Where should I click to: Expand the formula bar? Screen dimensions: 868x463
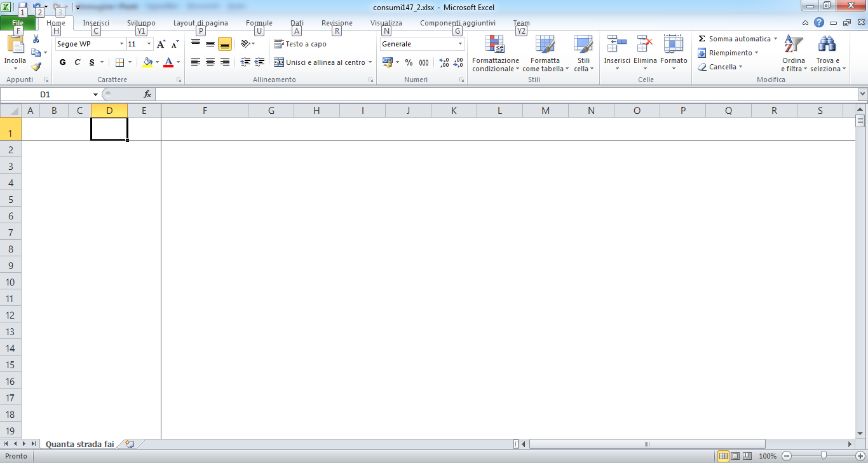(862, 94)
